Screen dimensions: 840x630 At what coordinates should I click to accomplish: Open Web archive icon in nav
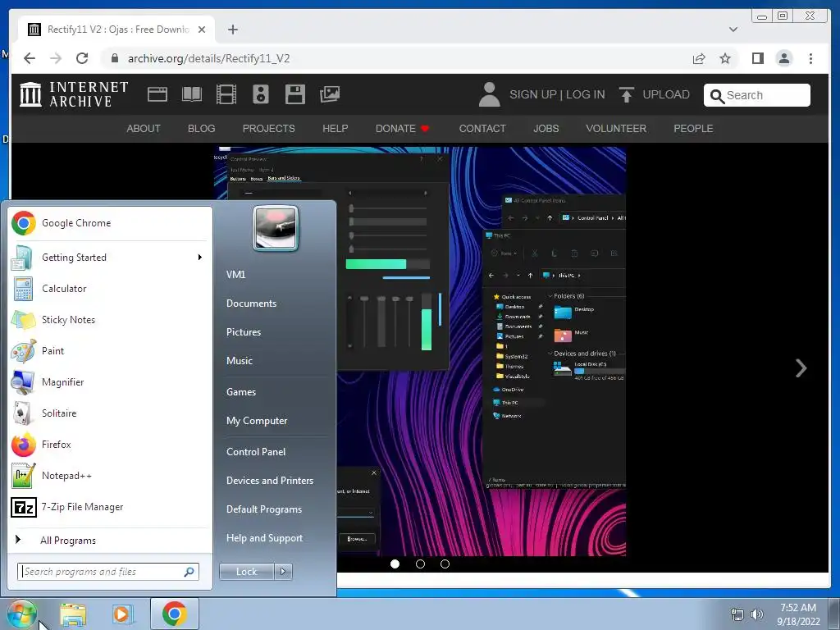[x=157, y=94]
